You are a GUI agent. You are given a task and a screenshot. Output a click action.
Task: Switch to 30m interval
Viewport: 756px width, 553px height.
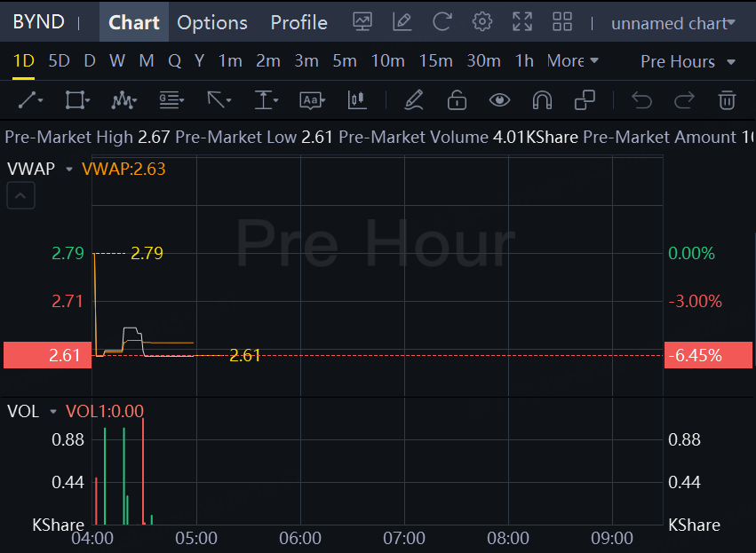pyautogui.click(x=483, y=61)
